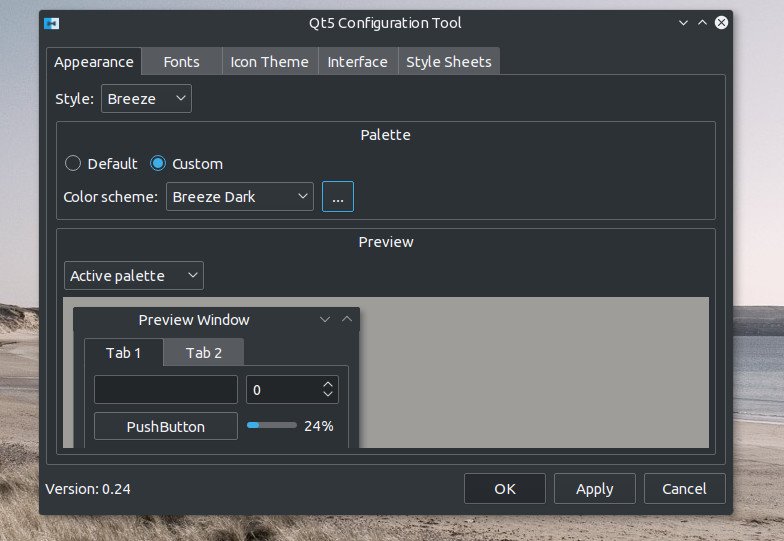Image resolution: width=784 pixels, height=541 pixels.
Task: Click the OK button
Action: pyautogui.click(x=504, y=488)
